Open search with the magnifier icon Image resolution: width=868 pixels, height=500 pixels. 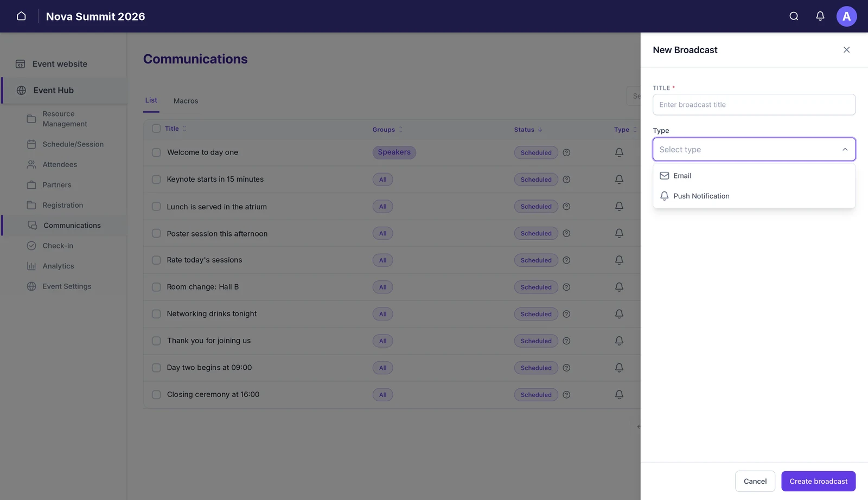(x=794, y=16)
